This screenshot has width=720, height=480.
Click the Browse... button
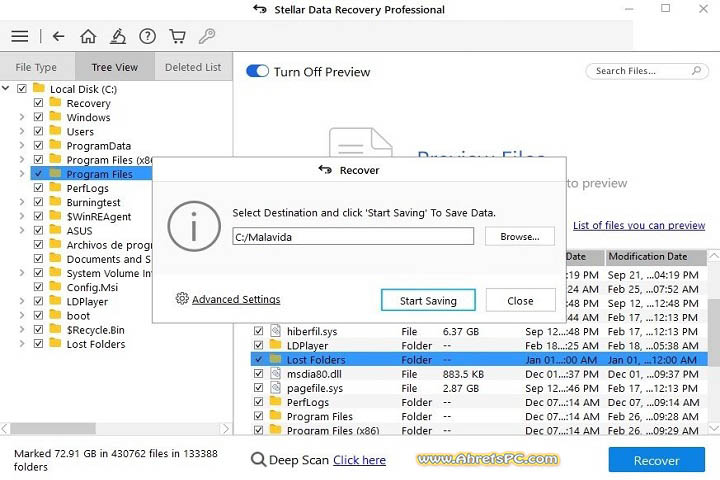tap(520, 237)
